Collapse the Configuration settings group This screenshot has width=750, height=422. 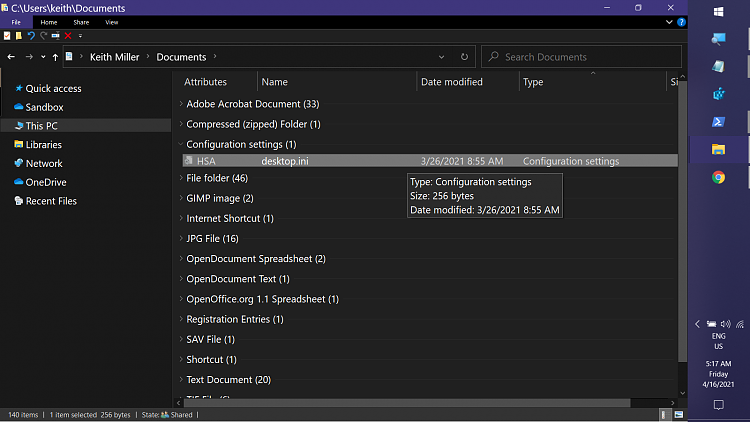(181, 144)
